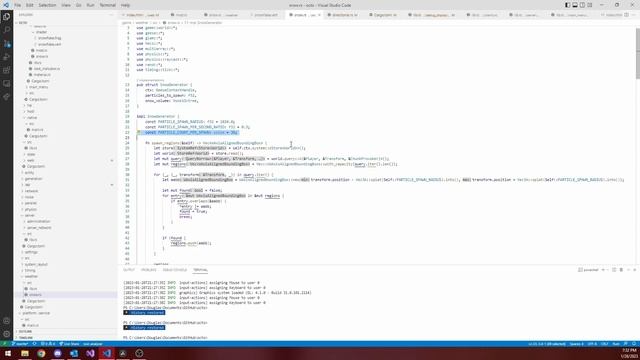Kill terminal using the trash icon
The width and height of the screenshot is (640, 360).
[x=621, y=270]
